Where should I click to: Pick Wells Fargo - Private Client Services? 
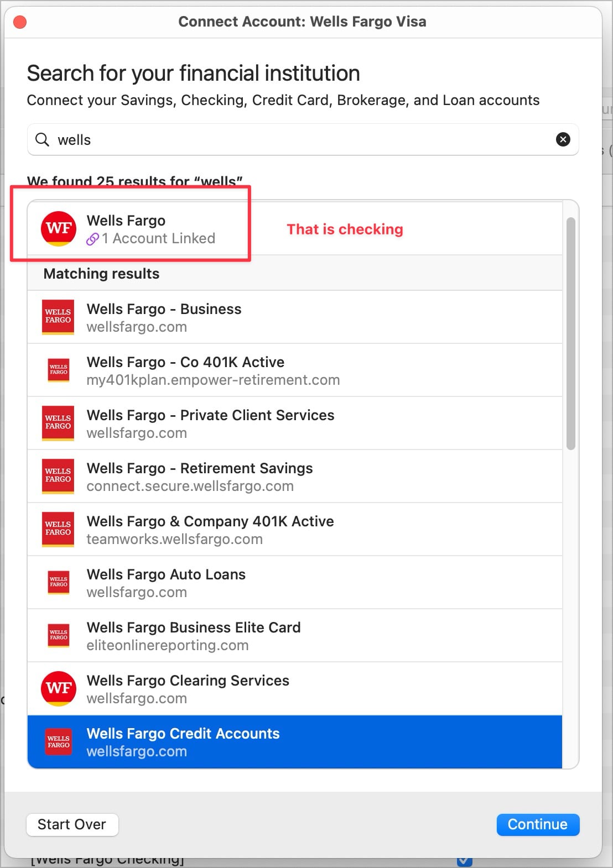pos(295,423)
